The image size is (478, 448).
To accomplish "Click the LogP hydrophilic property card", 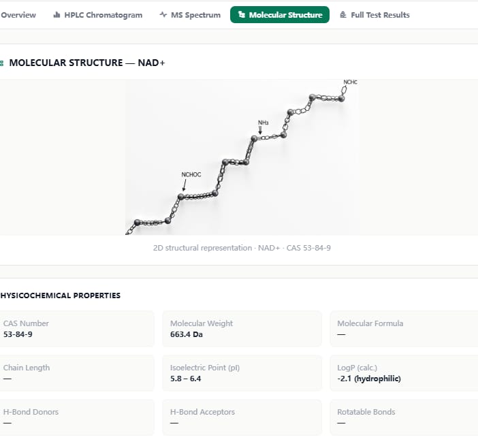I will (404, 373).
